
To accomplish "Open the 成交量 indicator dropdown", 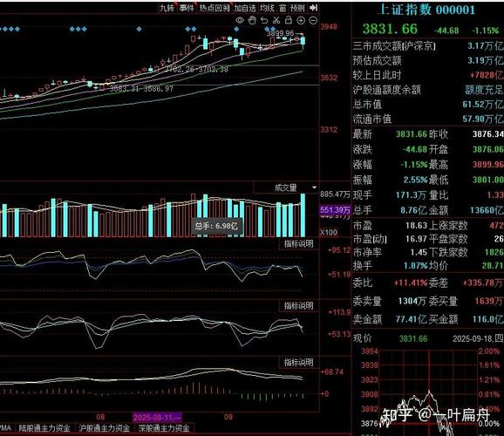I will coord(286,187).
